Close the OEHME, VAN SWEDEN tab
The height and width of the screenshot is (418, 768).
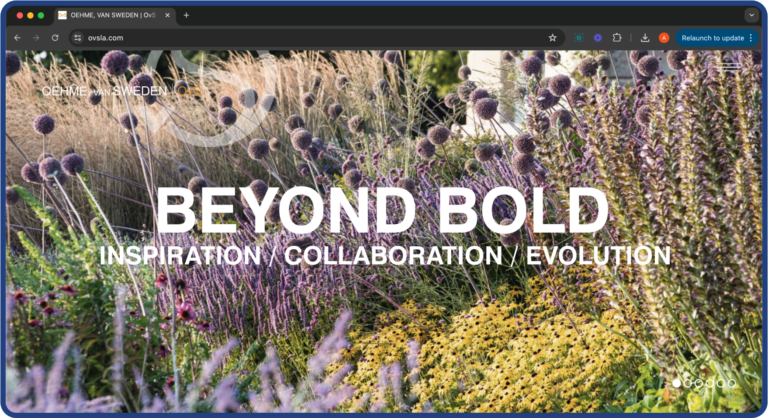[x=167, y=15]
